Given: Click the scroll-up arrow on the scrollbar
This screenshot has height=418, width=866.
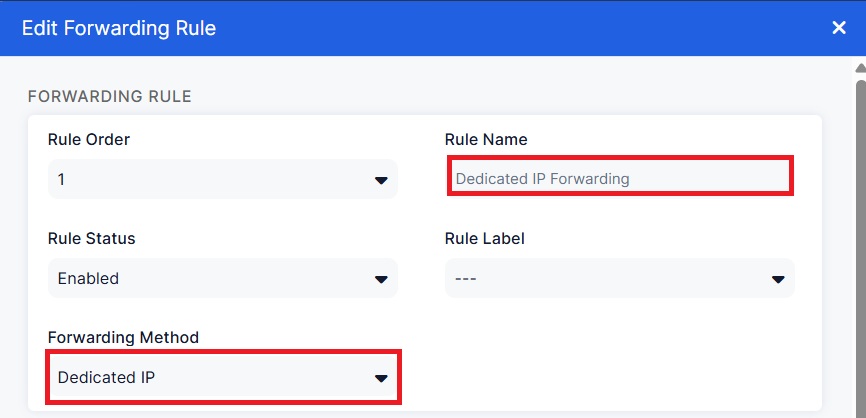Looking at the screenshot, I should pos(859,67).
